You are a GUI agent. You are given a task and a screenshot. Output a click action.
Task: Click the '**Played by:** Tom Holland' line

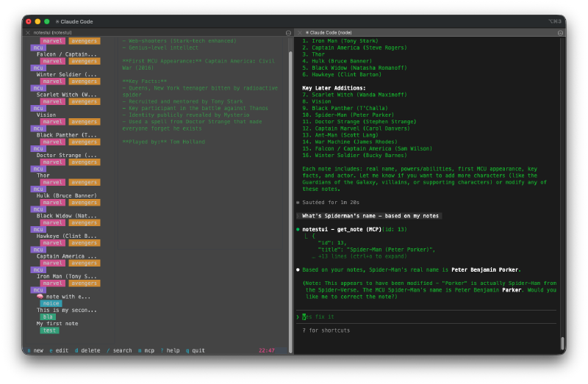coord(163,142)
